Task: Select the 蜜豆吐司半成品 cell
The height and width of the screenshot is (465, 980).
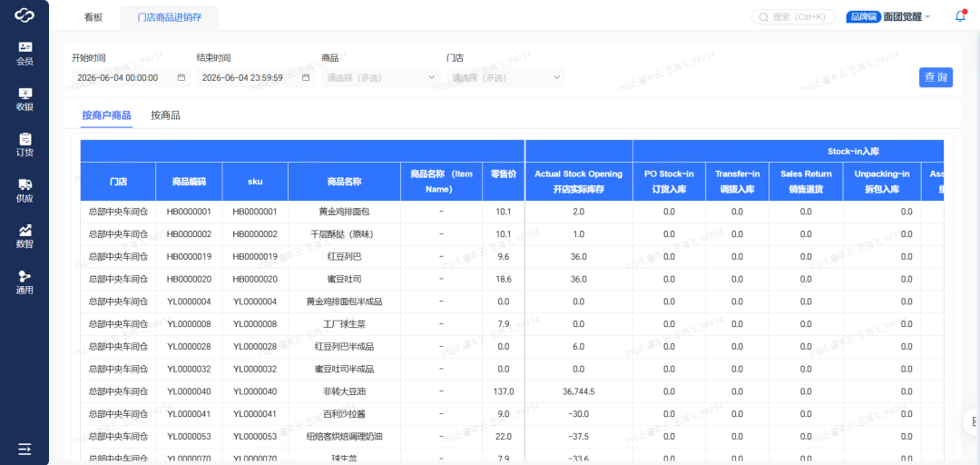Action: (345, 370)
